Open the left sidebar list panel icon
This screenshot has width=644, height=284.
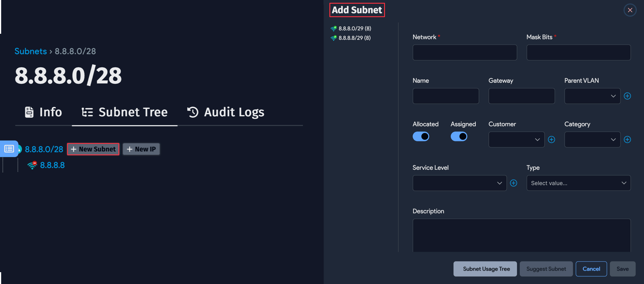pyautogui.click(x=9, y=149)
